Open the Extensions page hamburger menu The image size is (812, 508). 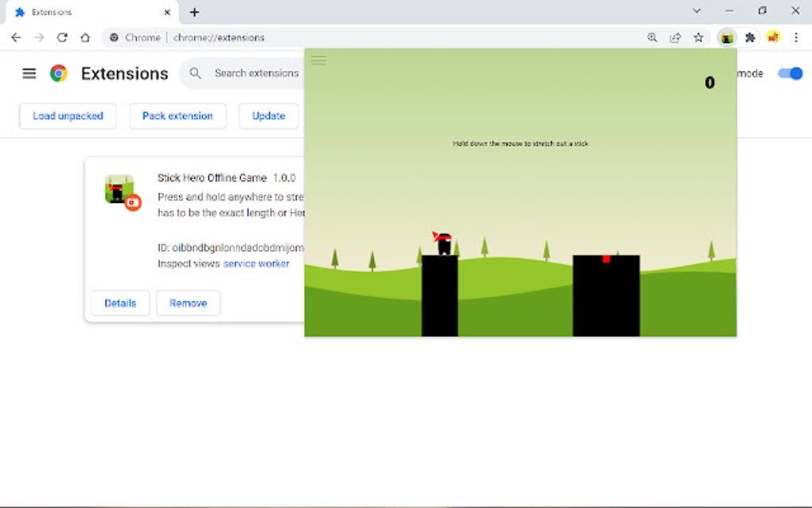click(x=29, y=72)
